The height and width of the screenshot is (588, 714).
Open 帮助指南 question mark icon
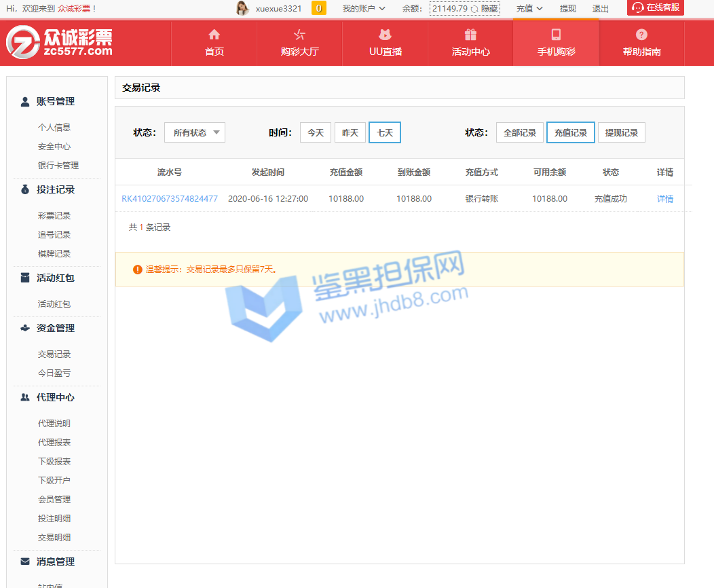click(641, 35)
